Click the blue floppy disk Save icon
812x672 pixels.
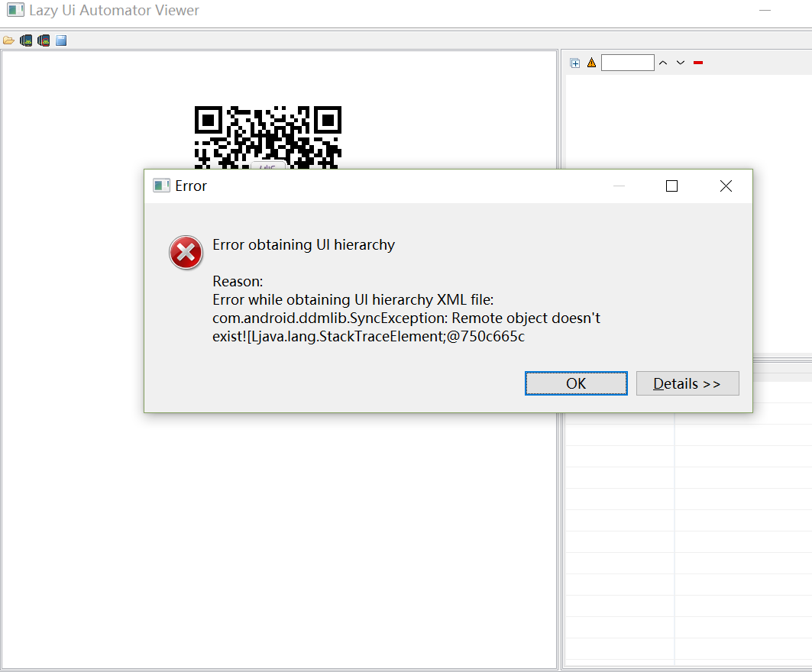coord(61,40)
